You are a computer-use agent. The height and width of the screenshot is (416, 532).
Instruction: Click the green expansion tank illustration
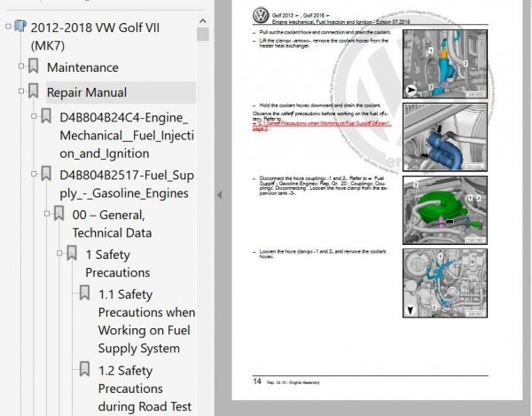click(x=445, y=210)
